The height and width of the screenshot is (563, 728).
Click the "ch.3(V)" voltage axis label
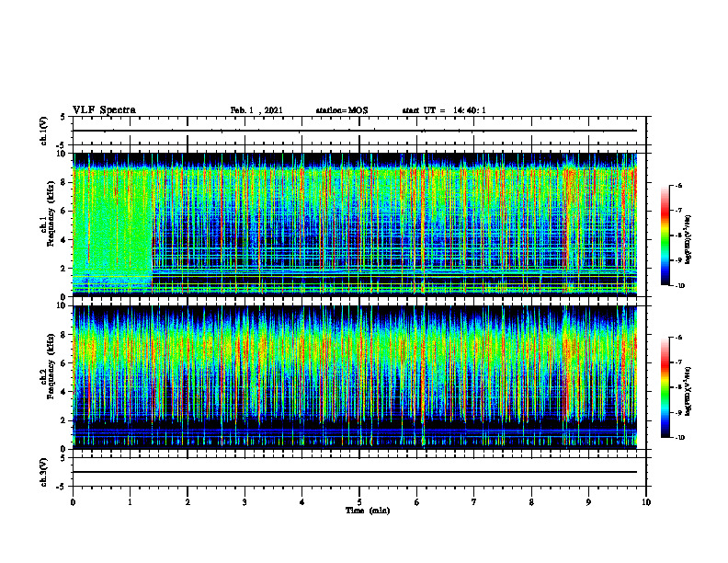(x=44, y=472)
